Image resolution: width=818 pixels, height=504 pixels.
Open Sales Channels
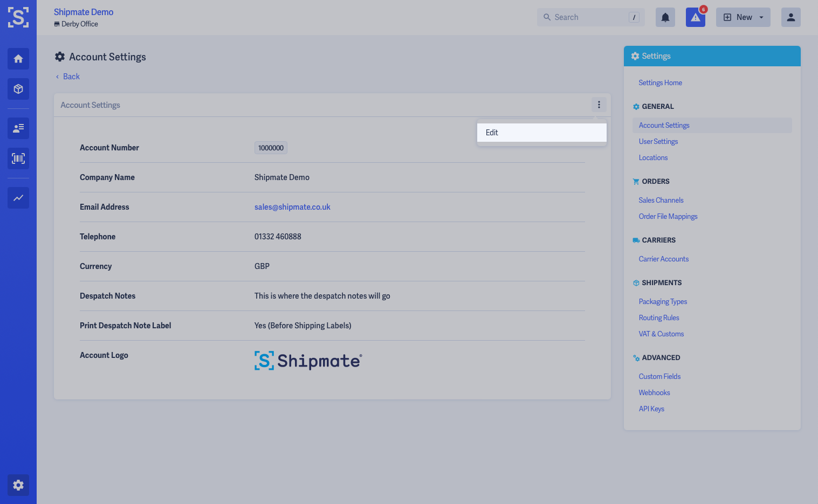click(661, 200)
